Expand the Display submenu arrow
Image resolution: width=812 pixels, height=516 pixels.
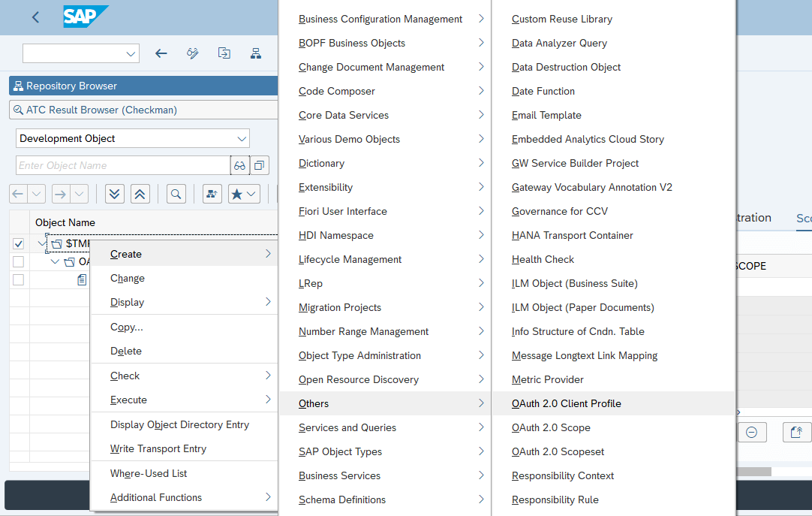tap(268, 301)
